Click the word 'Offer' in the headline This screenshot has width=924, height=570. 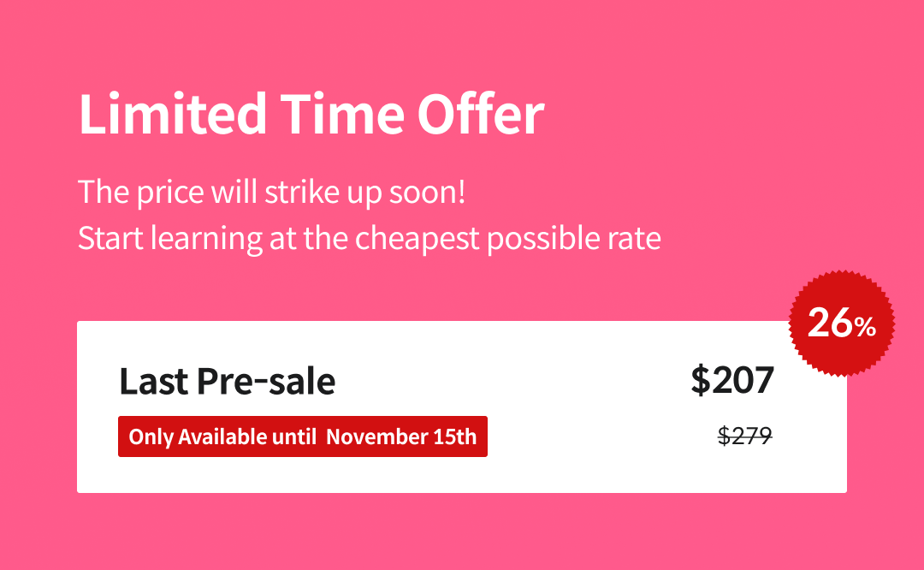pos(481,113)
